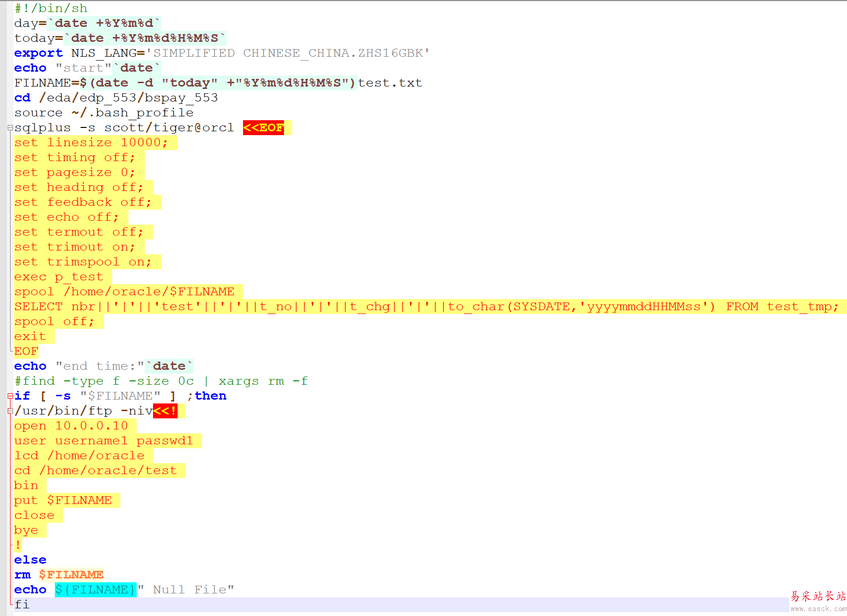This screenshot has width=847, height=616.
Task: Click the 'exit' line
Action: point(30,336)
